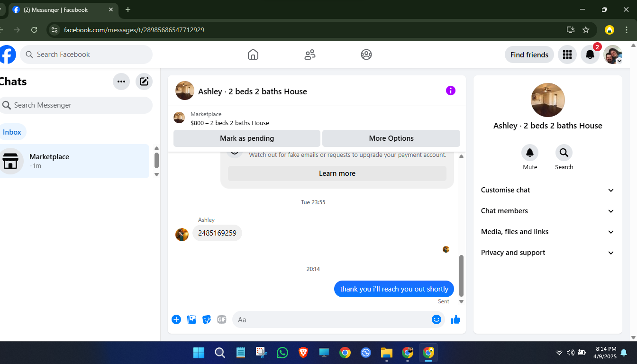
Task: Click large listing photo in info panel
Action: (x=548, y=100)
